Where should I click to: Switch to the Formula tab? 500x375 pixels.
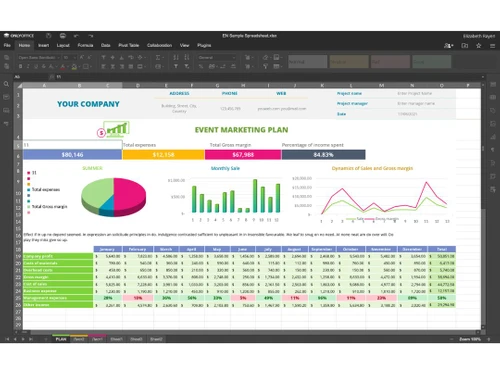click(x=85, y=45)
